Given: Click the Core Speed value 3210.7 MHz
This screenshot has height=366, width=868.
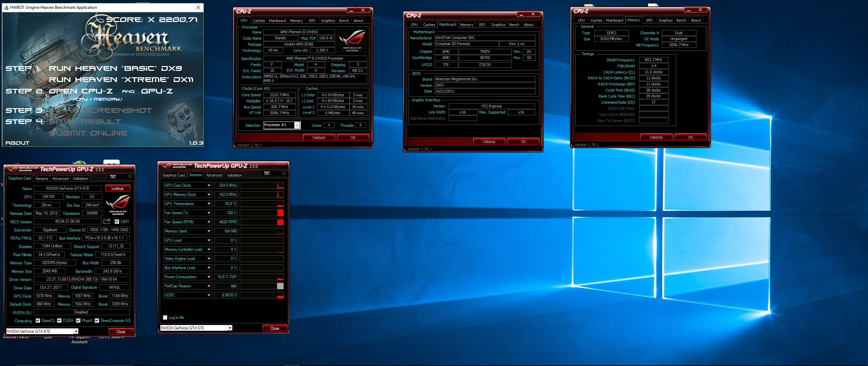Looking at the screenshot, I should 279,95.
